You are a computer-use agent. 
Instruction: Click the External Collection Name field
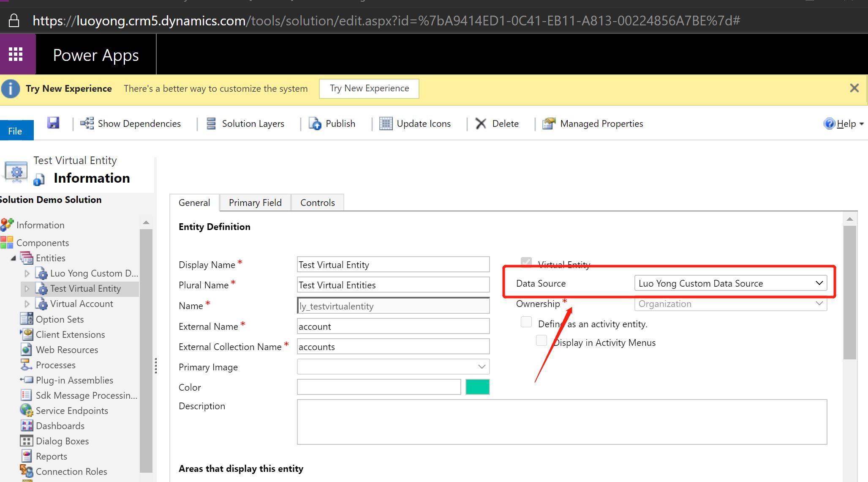[393, 347]
